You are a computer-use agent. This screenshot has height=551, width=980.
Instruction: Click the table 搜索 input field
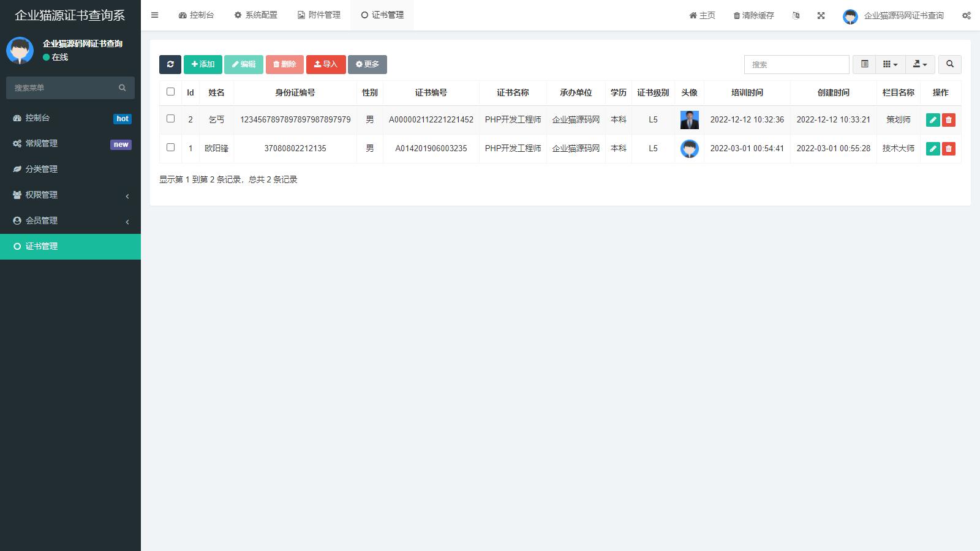(796, 64)
